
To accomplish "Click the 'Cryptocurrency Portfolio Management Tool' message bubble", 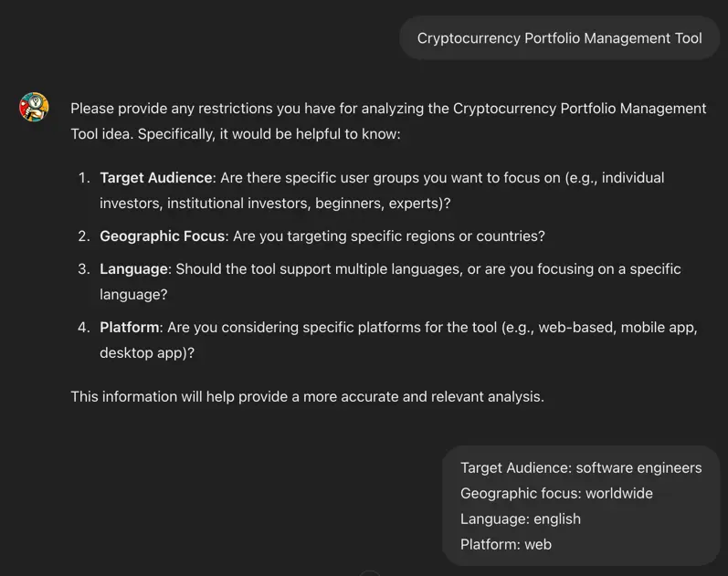I will tap(559, 38).
